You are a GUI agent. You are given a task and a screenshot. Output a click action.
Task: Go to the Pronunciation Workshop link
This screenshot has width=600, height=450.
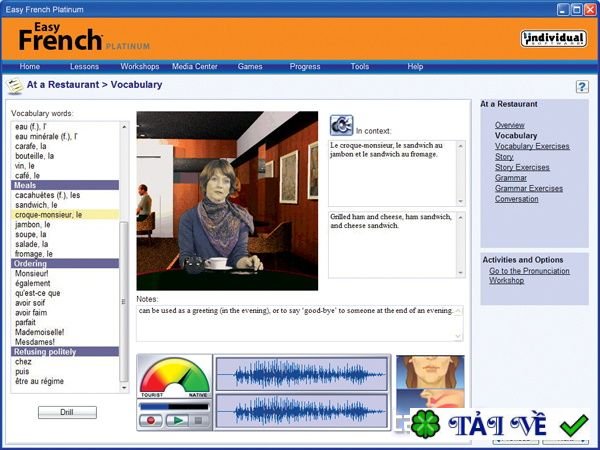(x=529, y=276)
